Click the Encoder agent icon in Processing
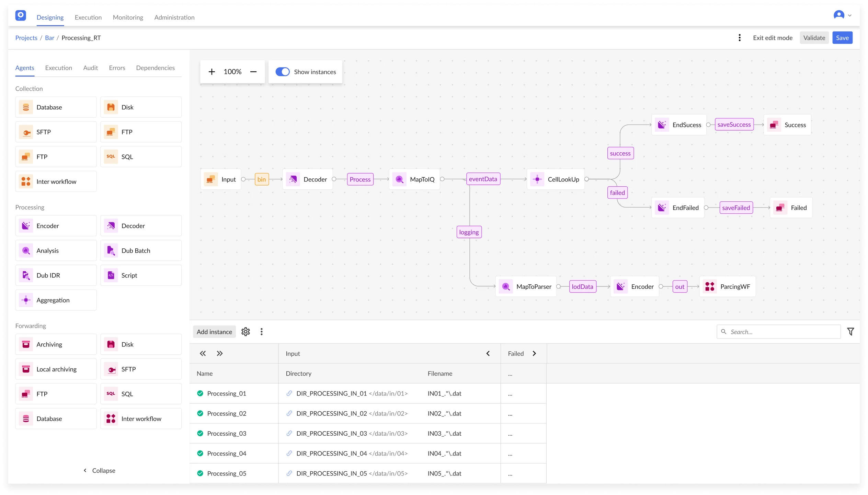Screen dimensions: 868x495 26,226
